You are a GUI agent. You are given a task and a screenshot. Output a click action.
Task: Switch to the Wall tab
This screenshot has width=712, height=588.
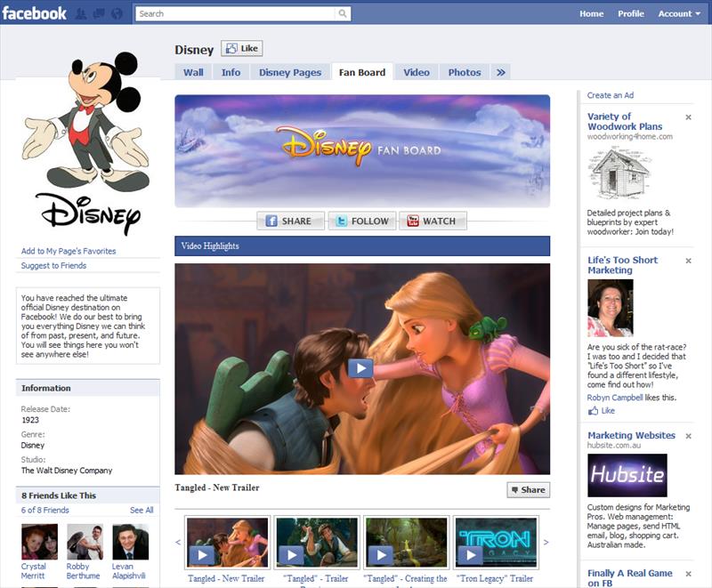pyautogui.click(x=193, y=72)
